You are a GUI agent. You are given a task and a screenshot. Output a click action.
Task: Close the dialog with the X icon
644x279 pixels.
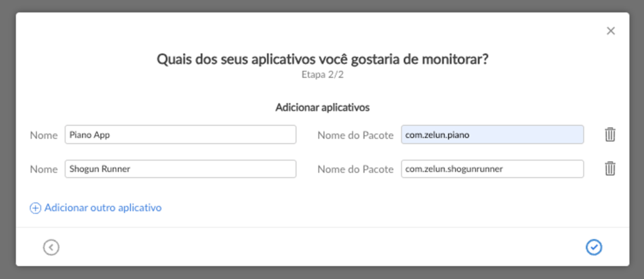pyautogui.click(x=610, y=31)
